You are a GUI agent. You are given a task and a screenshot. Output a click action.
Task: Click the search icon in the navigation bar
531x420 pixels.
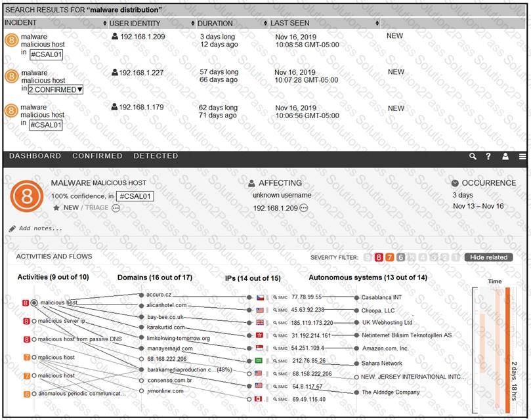click(473, 157)
